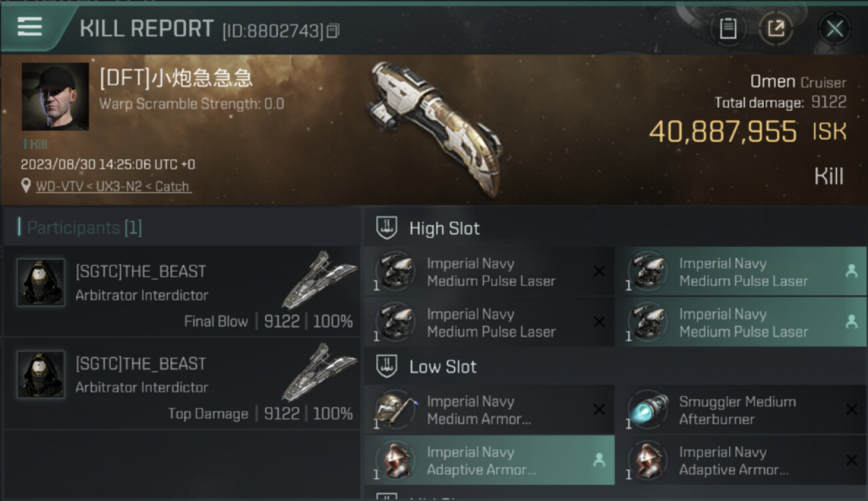The height and width of the screenshot is (501, 868).
Task: Close the kill report window
Action: point(835,28)
